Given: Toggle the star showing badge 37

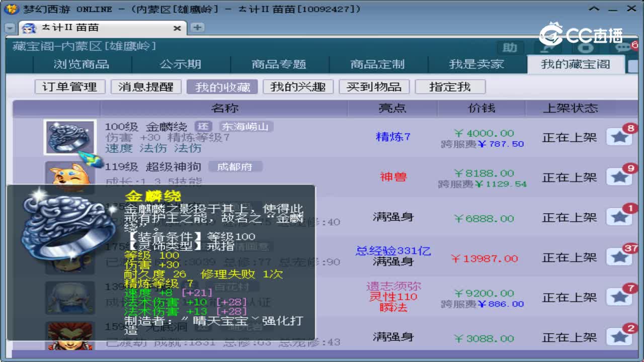Looking at the screenshot, I should [620, 257].
